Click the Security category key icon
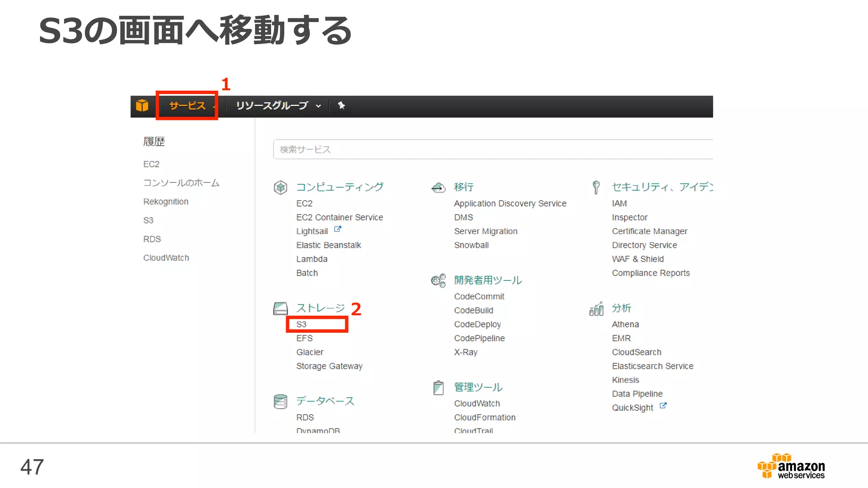868x488 pixels. pyautogui.click(x=596, y=187)
